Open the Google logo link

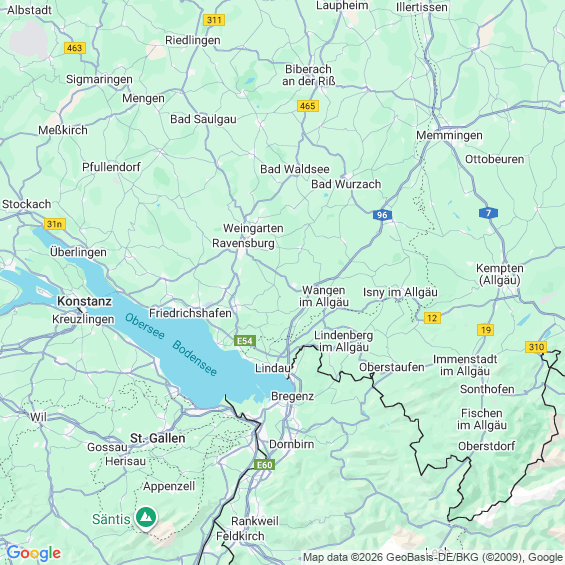coord(34,553)
